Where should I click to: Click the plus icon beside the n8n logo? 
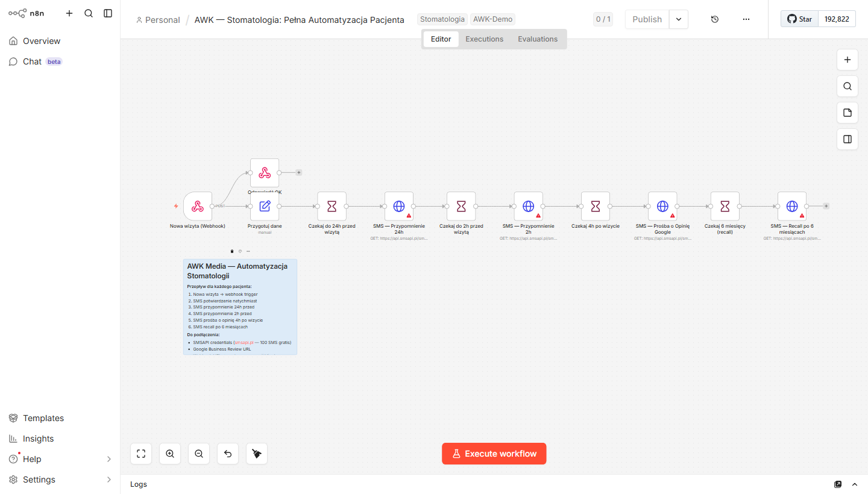coord(69,13)
